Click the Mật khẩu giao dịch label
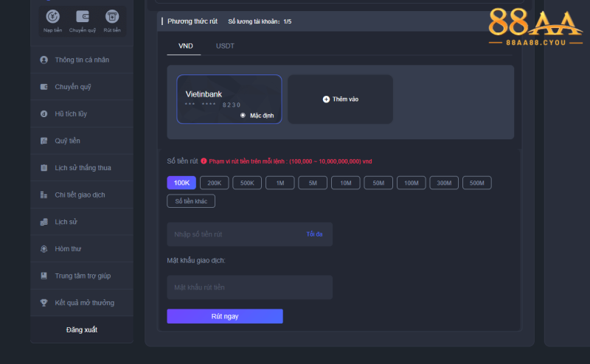This screenshot has height=364, width=590. click(x=196, y=260)
